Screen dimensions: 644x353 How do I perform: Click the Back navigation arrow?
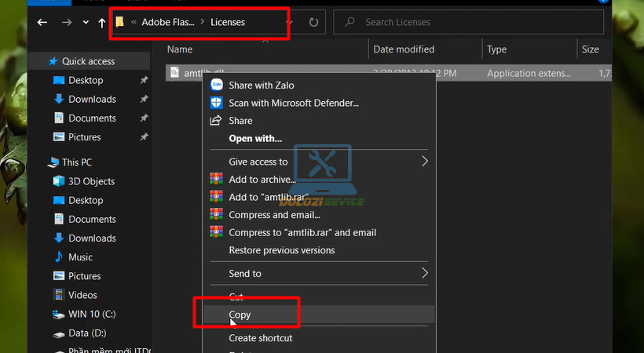pyautogui.click(x=42, y=23)
